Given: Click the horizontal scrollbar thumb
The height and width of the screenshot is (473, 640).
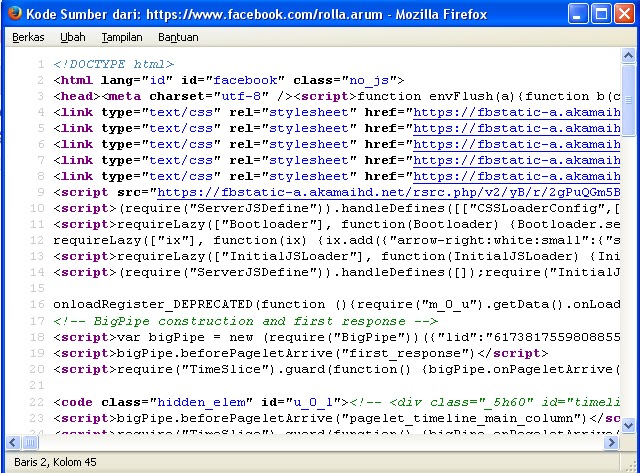Looking at the screenshot, I should (30, 442).
